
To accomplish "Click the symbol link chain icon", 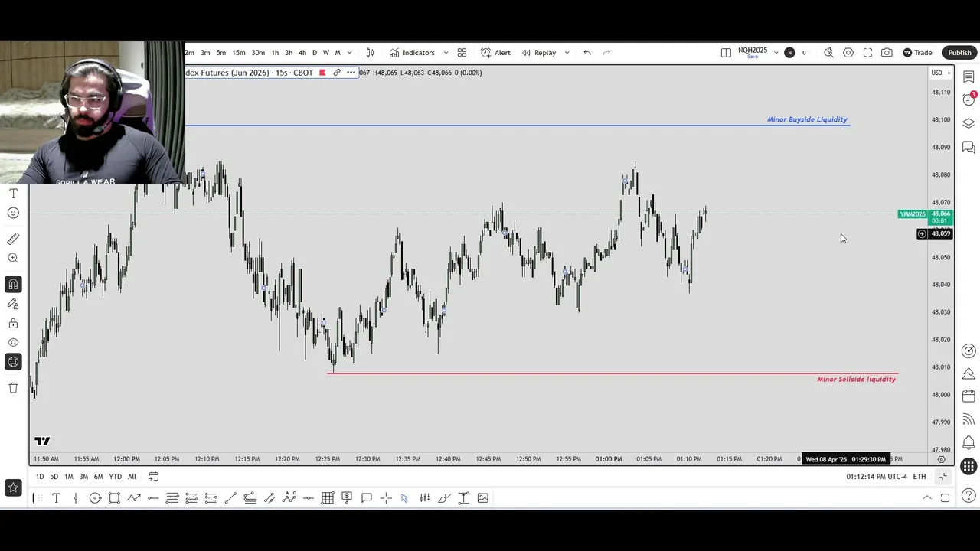I will 337,73.
